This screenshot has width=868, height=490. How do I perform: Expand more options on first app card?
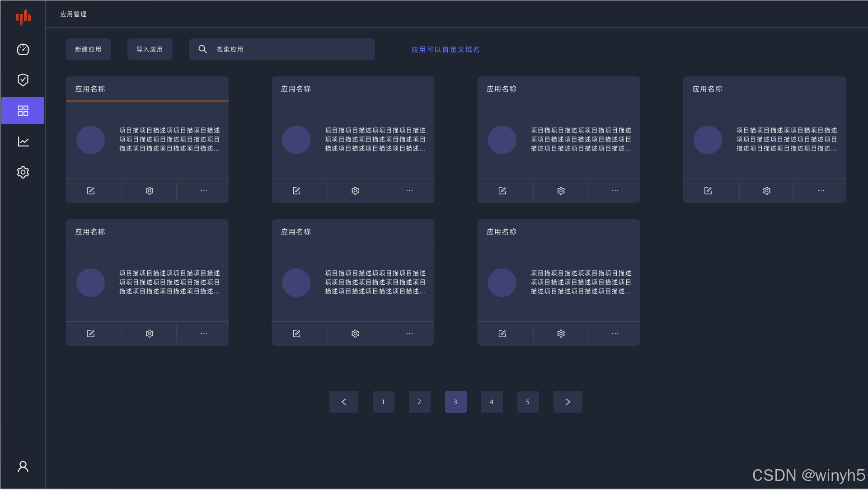(204, 191)
